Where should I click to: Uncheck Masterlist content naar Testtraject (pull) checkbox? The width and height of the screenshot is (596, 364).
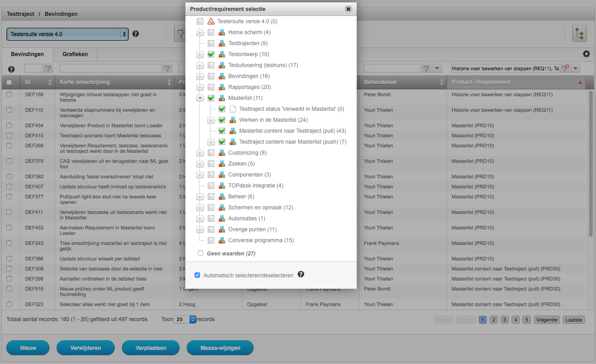coord(222,131)
